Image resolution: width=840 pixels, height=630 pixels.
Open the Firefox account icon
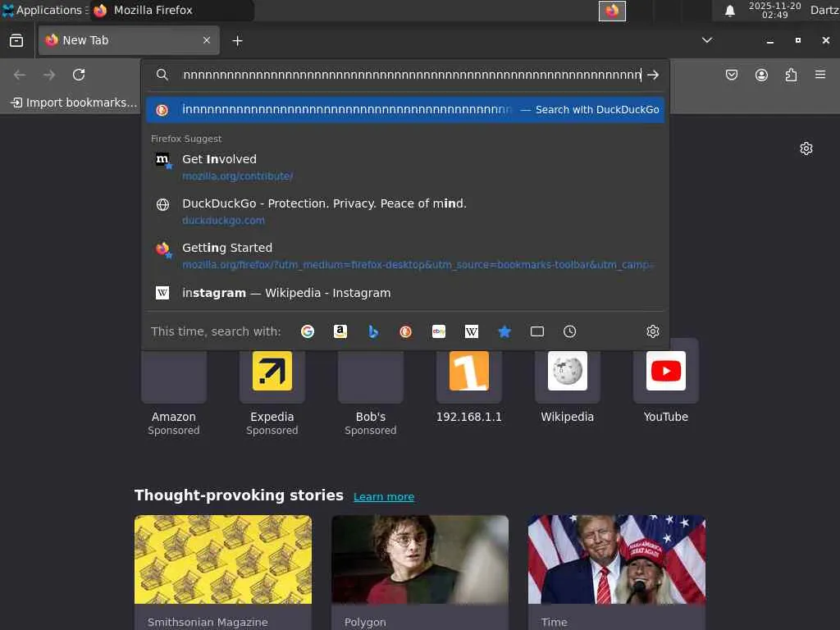pos(761,75)
